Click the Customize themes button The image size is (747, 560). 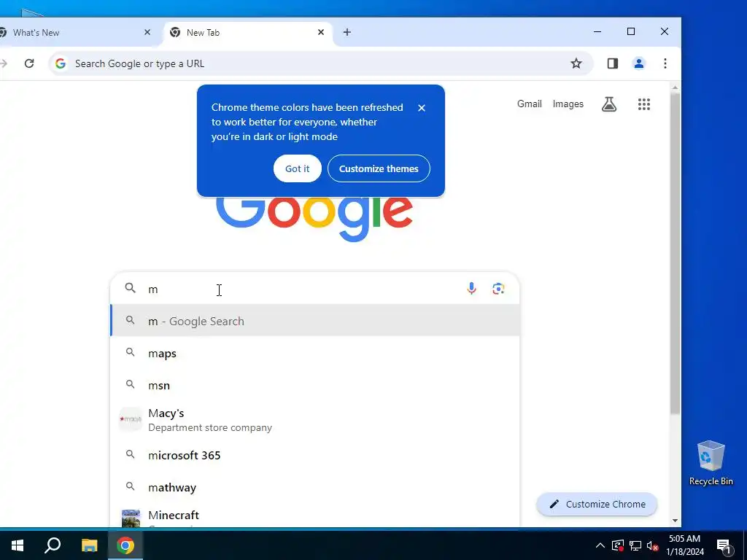[x=379, y=168]
